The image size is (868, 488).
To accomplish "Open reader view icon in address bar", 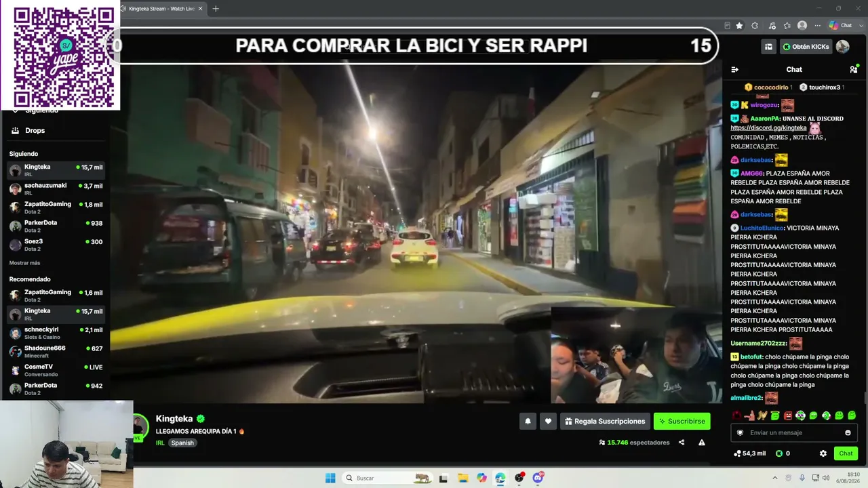I will tap(727, 26).
